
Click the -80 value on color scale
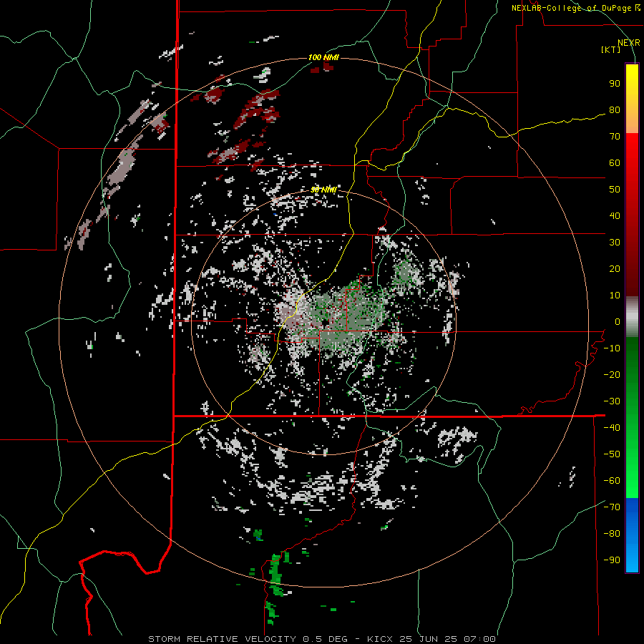[x=612, y=534]
